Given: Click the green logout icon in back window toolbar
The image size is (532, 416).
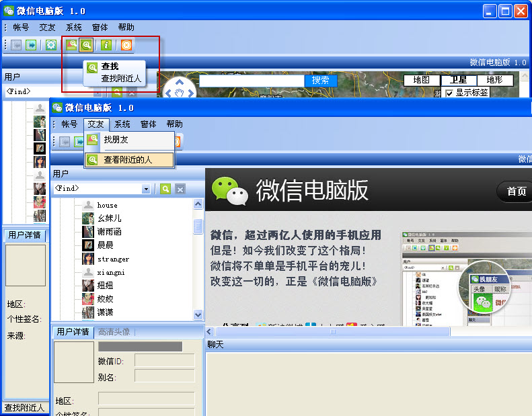Looking at the screenshot, I should click(x=31, y=45).
